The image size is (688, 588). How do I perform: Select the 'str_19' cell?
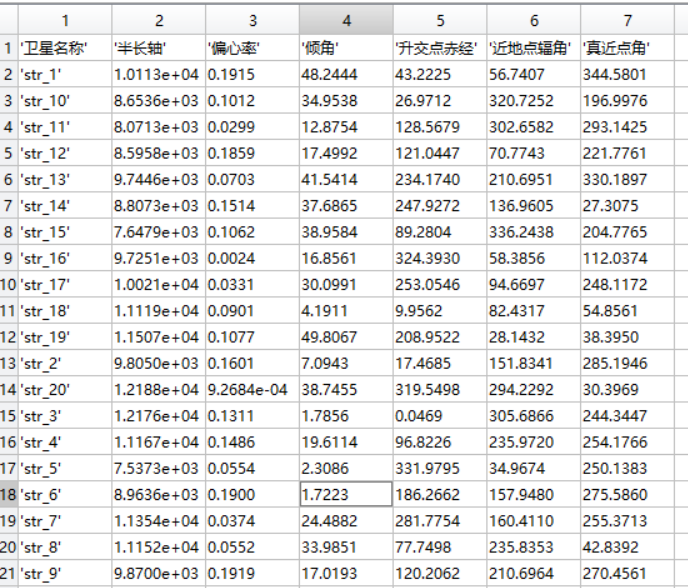(65, 337)
